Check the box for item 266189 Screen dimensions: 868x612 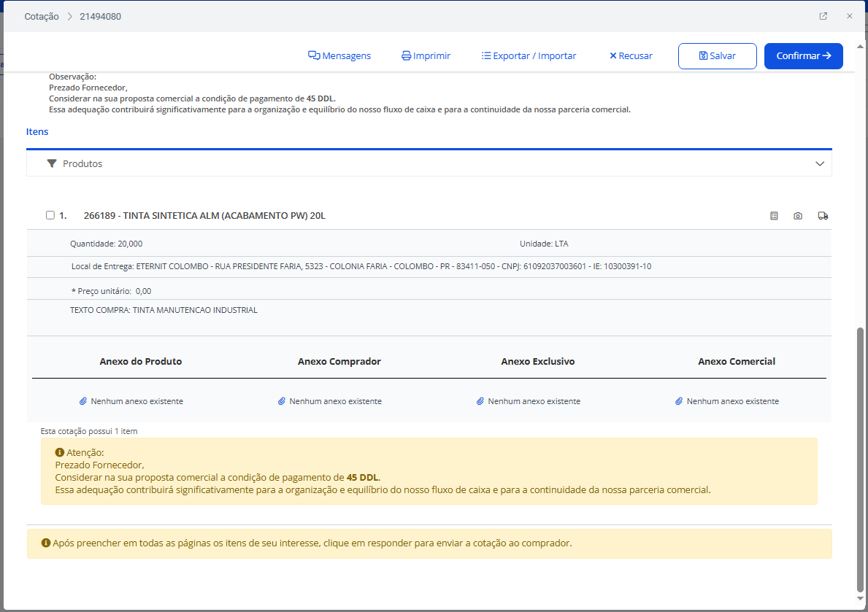pyautogui.click(x=50, y=215)
